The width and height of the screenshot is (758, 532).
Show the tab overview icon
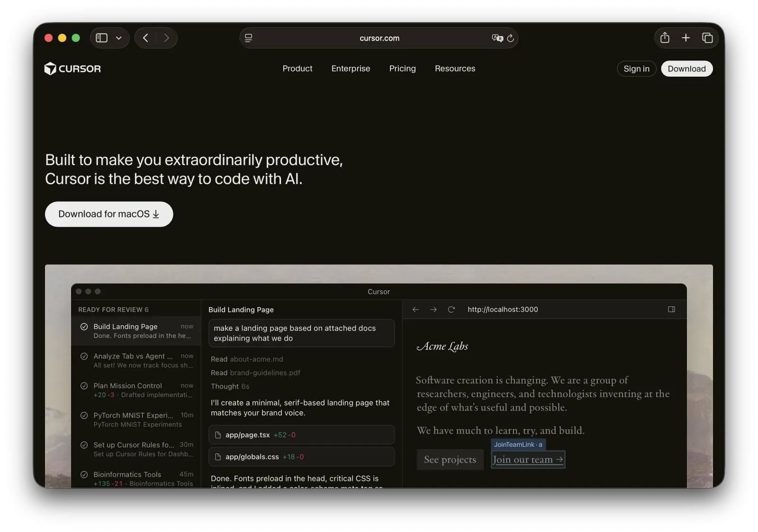click(707, 37)
